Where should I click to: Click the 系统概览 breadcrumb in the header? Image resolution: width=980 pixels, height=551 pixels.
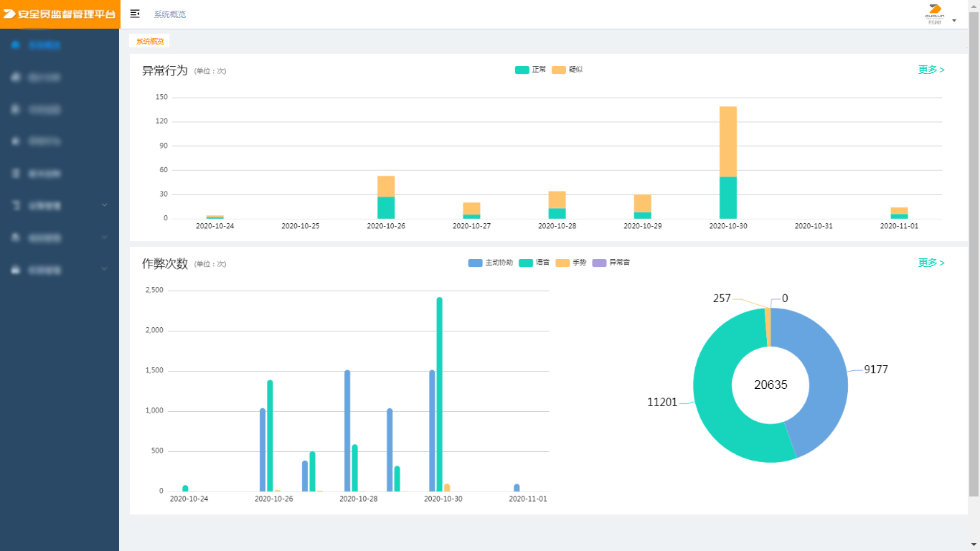[x=170, y=14]
